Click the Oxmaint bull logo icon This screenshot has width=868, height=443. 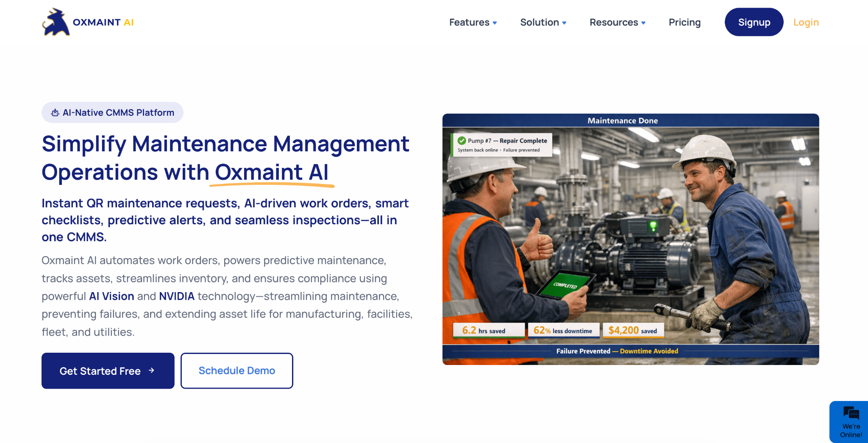click(x=56, y=22)
